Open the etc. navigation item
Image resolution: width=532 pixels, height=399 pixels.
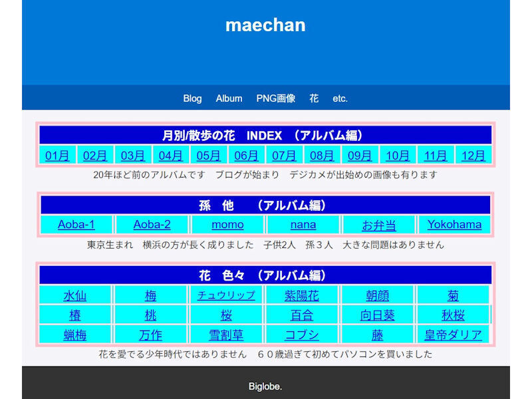[340, 98]
